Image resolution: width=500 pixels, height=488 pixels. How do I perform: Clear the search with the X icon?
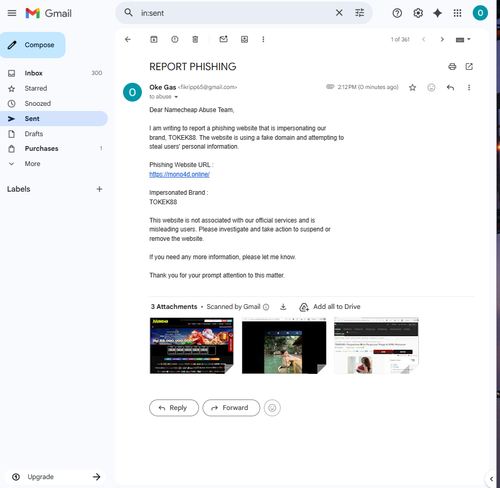339,13
